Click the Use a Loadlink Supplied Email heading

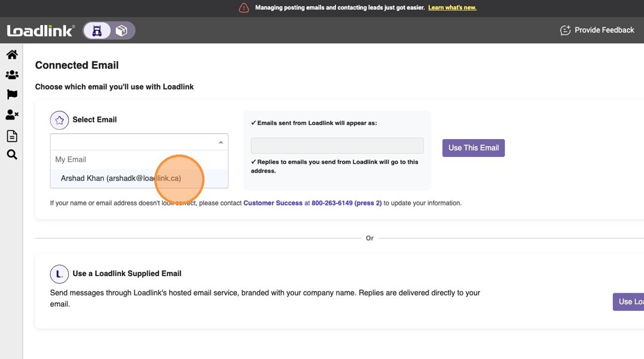coord(127,273)
